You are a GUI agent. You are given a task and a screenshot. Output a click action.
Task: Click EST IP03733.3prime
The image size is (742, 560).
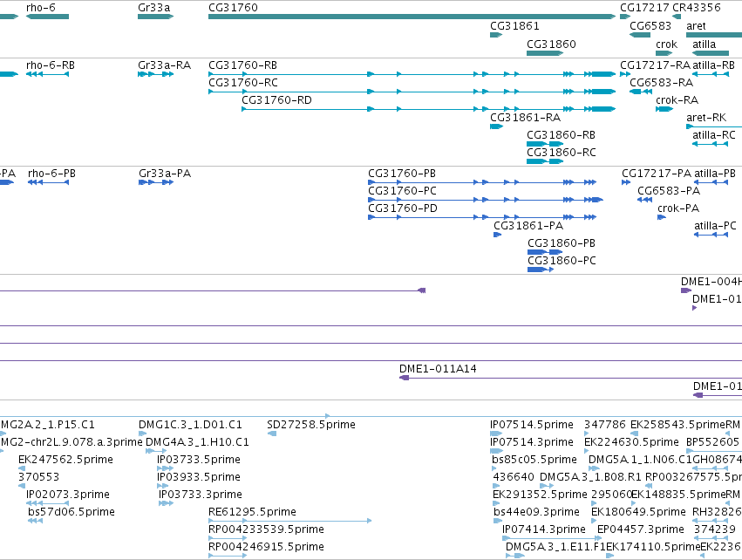[x=201, y=495]
